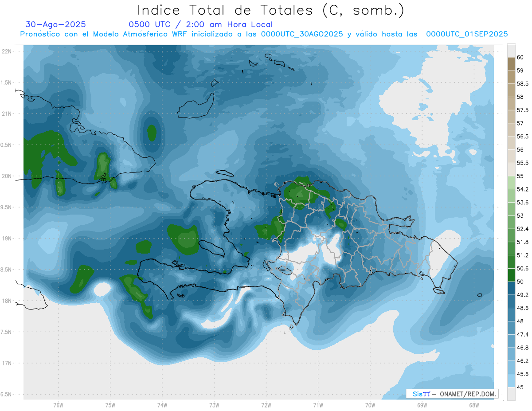Click the legend value '49.2'
Viewport: 532px width, 411px height.
point(523,295)
